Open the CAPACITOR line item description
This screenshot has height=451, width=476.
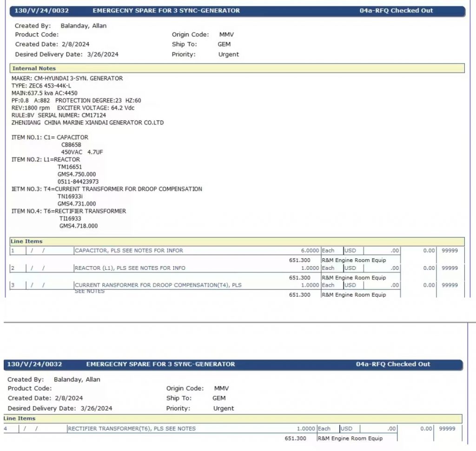pyautogui.click(x=129, y=251)
